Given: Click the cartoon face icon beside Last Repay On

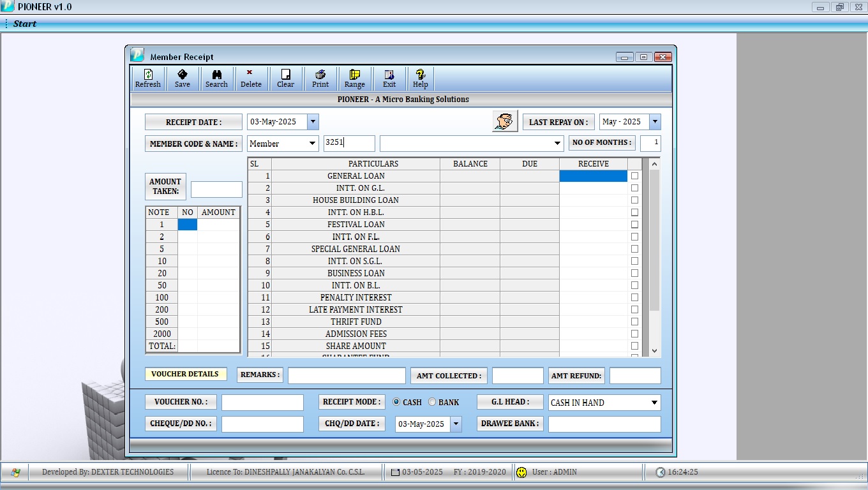Looking at the screenshot, I should point(505,121).
